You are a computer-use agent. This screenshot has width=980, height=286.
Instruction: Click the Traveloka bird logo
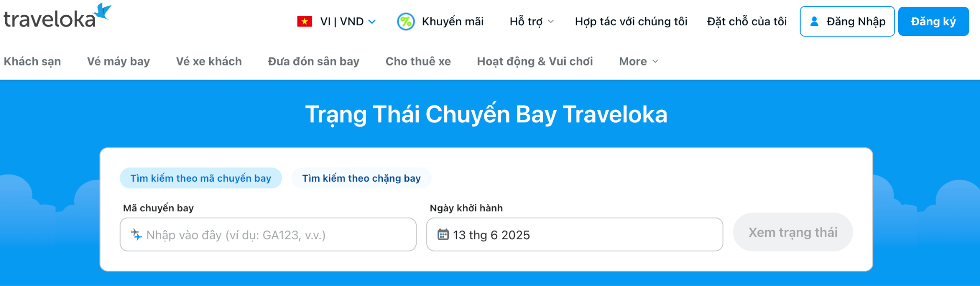tap(102, 11)
